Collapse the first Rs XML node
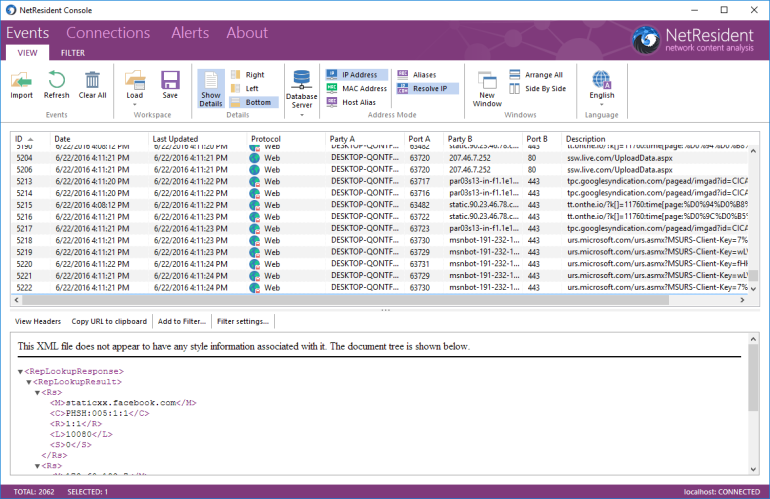This screenshot has height=499, width=770. 37,393
